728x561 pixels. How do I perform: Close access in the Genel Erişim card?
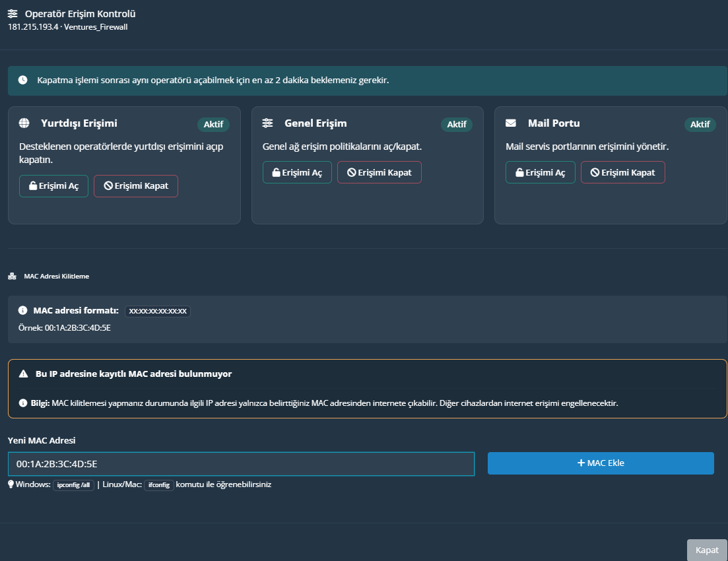[x=380, y=172]
